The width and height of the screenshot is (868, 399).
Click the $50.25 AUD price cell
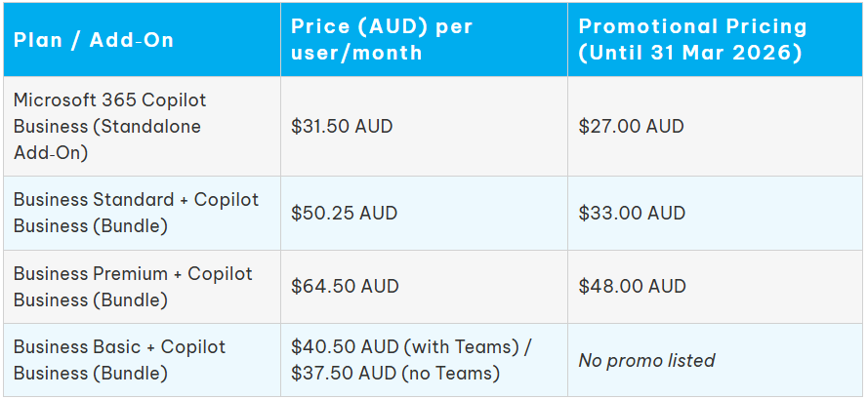(344, 213)
